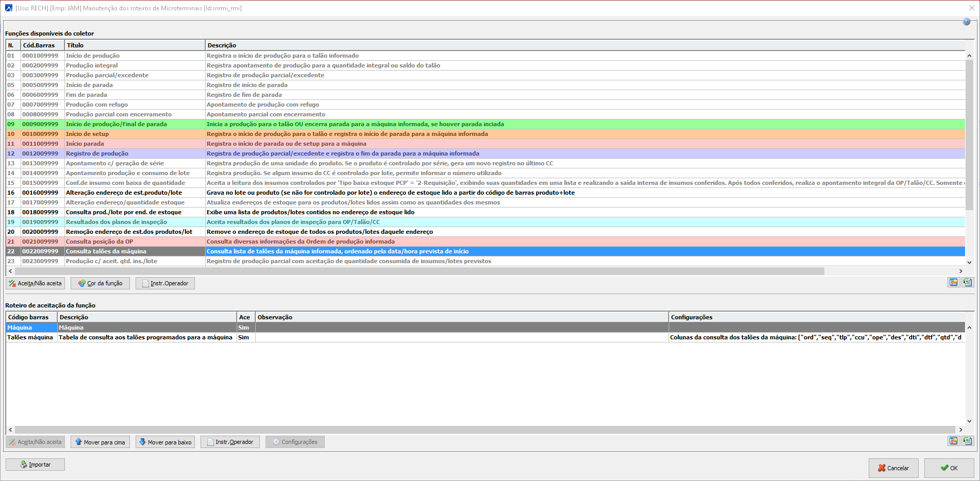Click Aceita/Não aceita under the functions list
The height and width of the screenshot is (481, 980).
35,283
